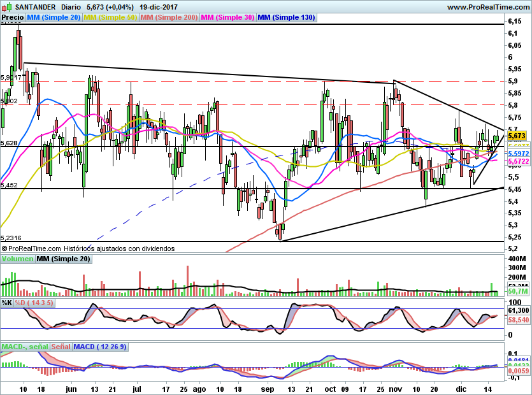This screenshot has width=532, height=395.
Task: Select the MM (Simple 20) price label
Action: point(54,18)
